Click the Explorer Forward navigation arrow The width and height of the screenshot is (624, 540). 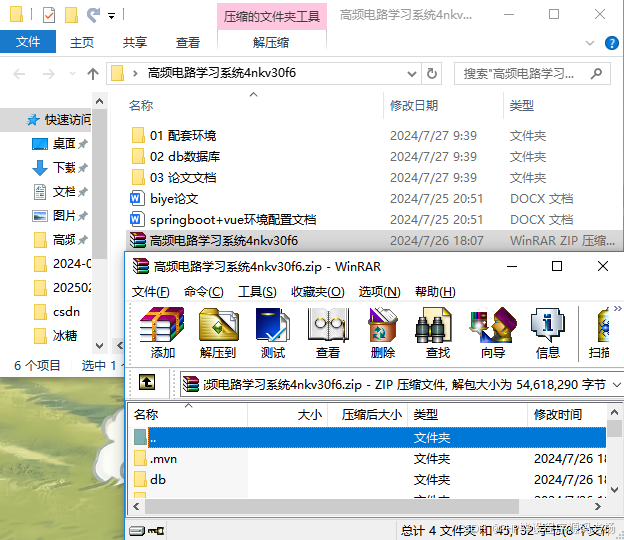(49, 74)
